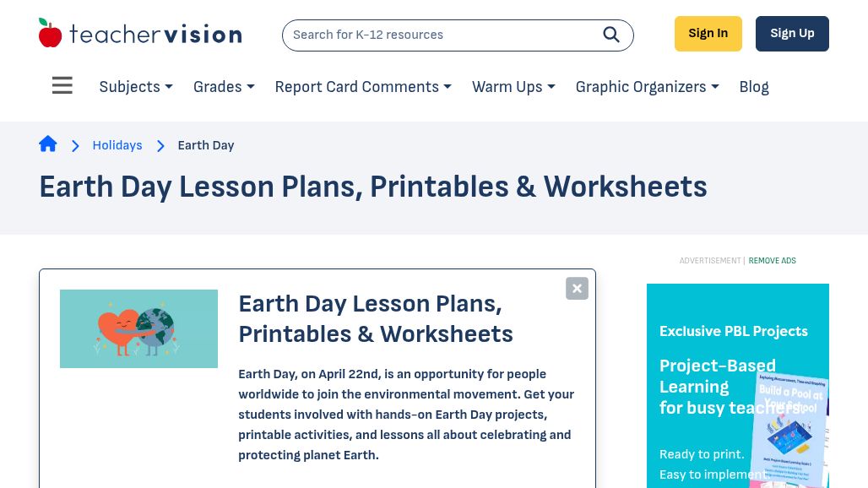Expand the Subjects dropdown
Viewport: 868px width, 488px height.
(136, 87)
